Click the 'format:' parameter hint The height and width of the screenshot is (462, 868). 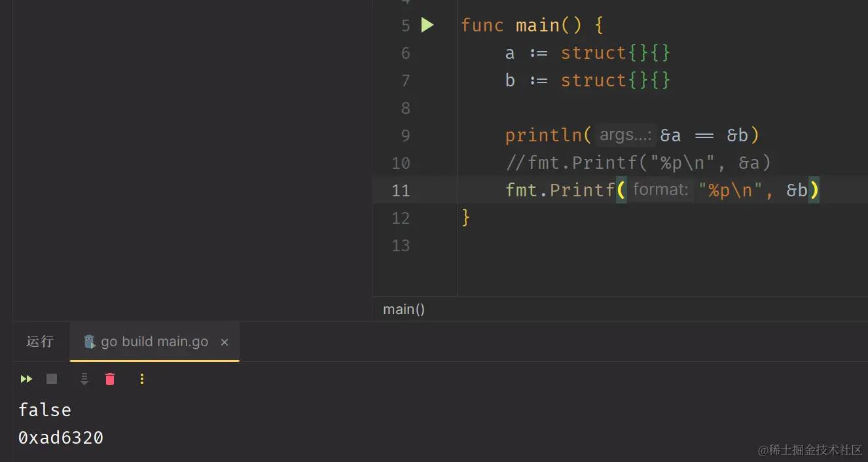[x=660, y=190]
